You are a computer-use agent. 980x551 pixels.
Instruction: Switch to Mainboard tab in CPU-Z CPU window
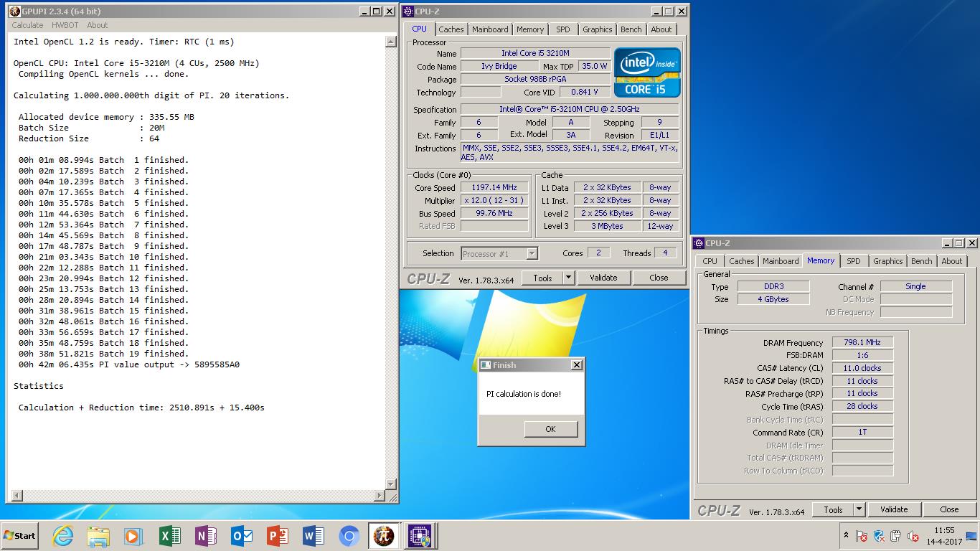[490, 29]
